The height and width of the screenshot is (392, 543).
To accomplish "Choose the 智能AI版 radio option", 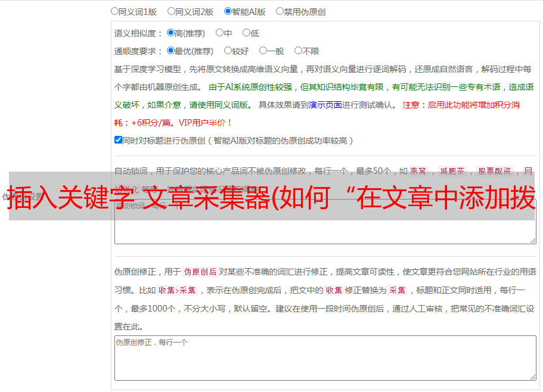I will coord(228,11).
